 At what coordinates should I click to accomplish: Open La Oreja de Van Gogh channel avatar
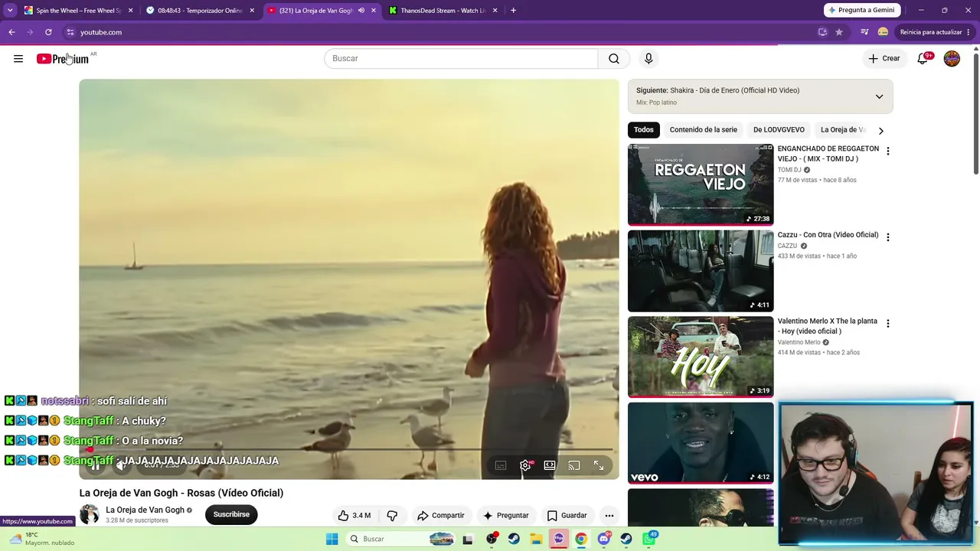[90, 515]
